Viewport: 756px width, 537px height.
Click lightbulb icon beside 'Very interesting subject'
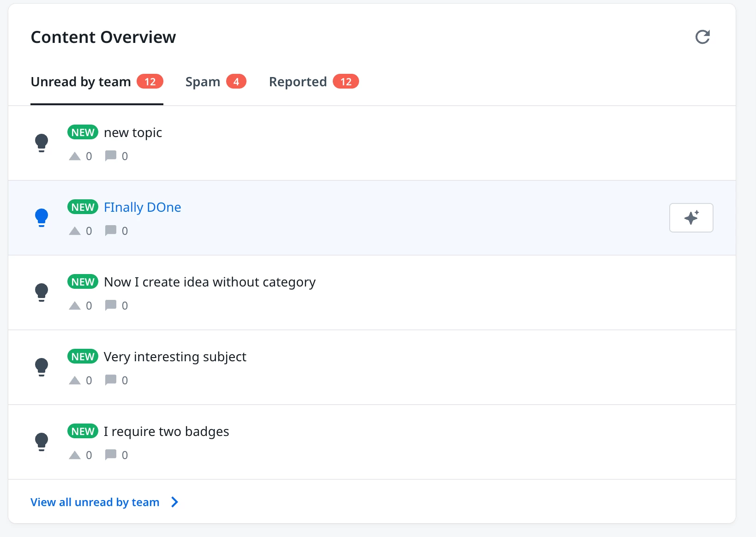pyautogui.click(x=42, y=367)
